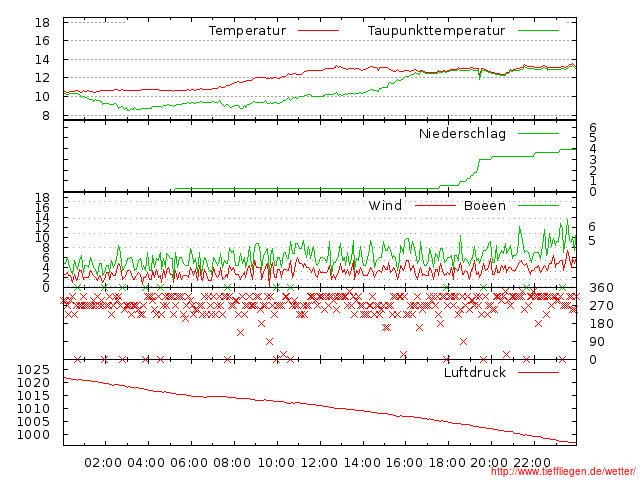Click the Temperatur legend label
This screenshot has width=640, height=480.
click(247, 31)
